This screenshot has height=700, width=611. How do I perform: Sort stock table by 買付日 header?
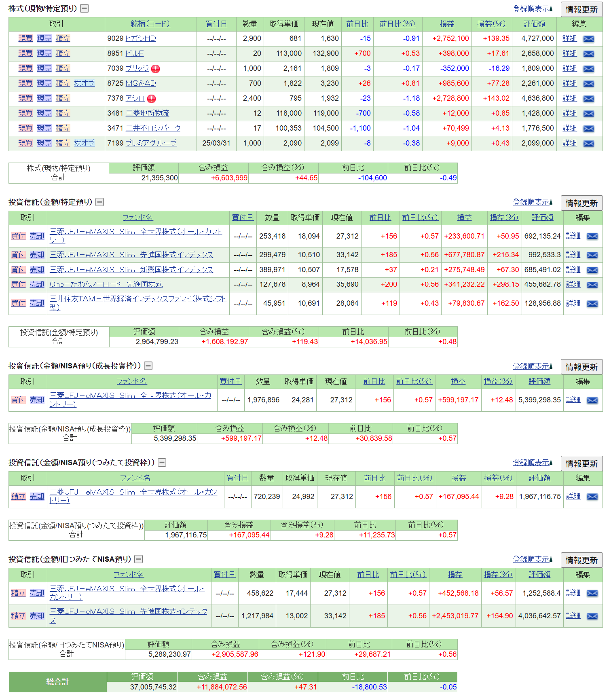click(x=216, y=24)
